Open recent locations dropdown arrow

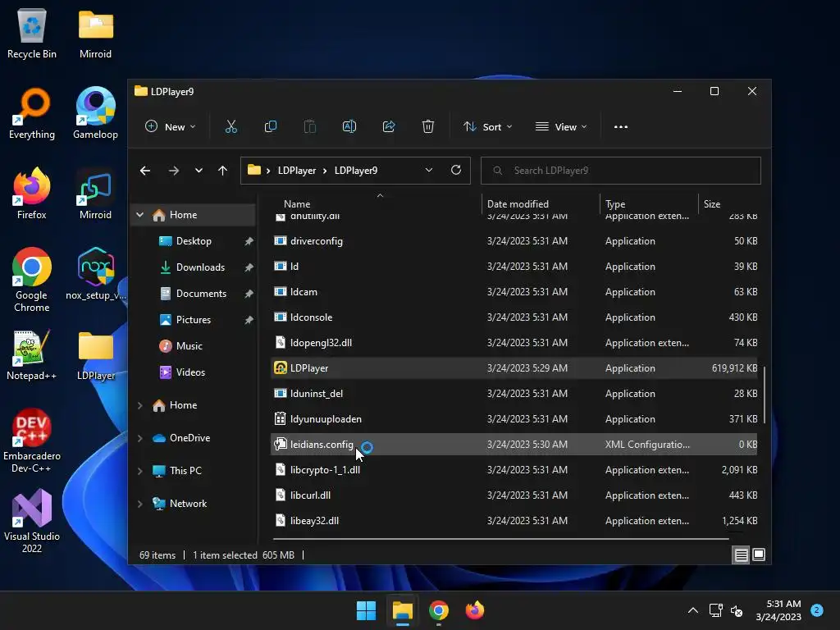coord(199,171)
